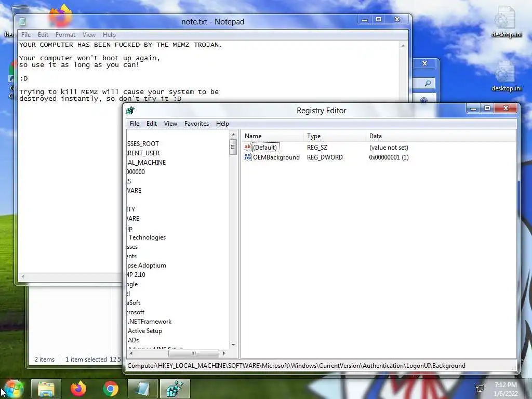Select the Active Setup registry key

click(x=145, y=331)
